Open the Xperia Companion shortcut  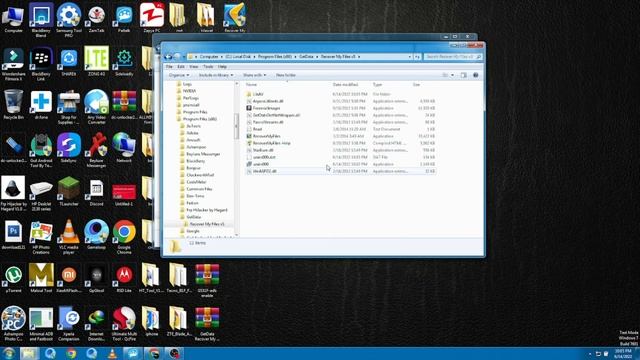[x=69, y=324]
